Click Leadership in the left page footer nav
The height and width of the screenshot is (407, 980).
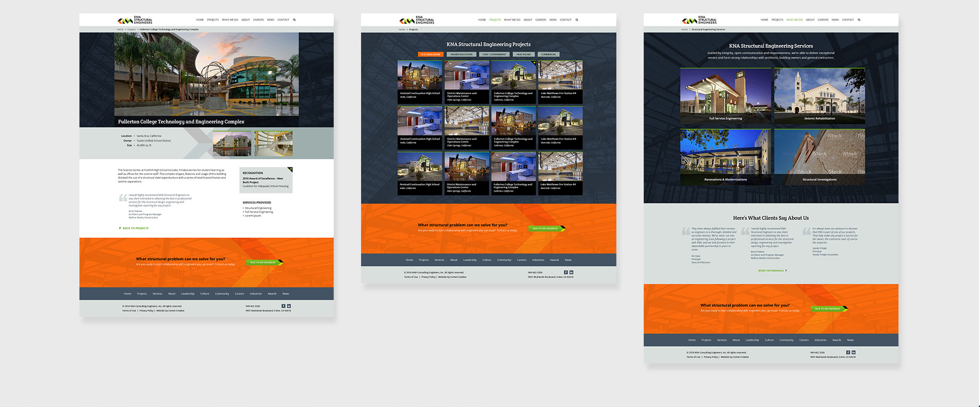(x=188, y=294)
